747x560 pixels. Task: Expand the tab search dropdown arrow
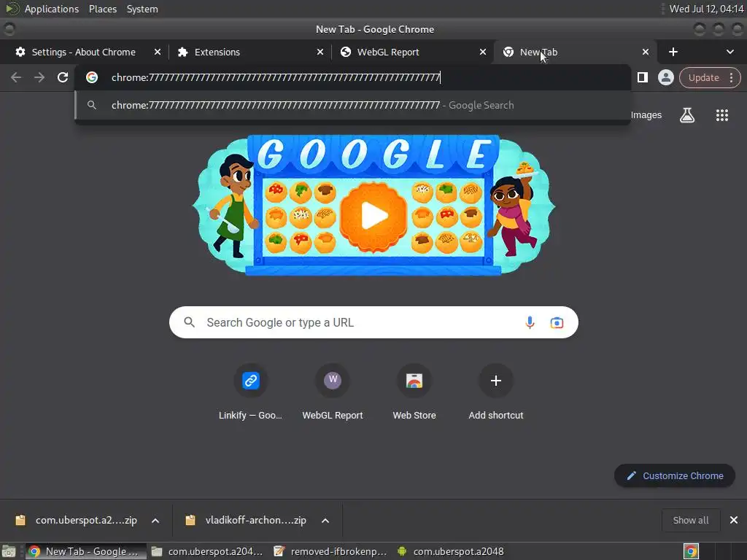pyautogui.click(x=729, y=52)
